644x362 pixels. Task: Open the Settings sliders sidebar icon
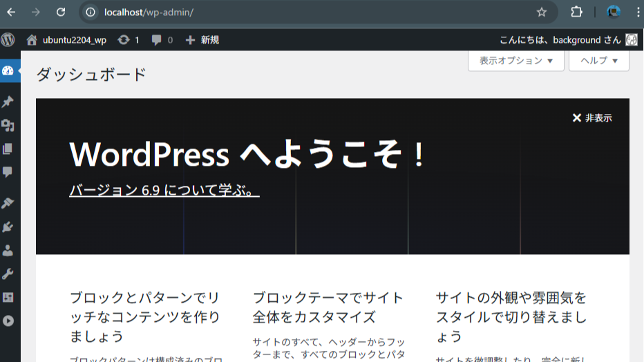8,297
